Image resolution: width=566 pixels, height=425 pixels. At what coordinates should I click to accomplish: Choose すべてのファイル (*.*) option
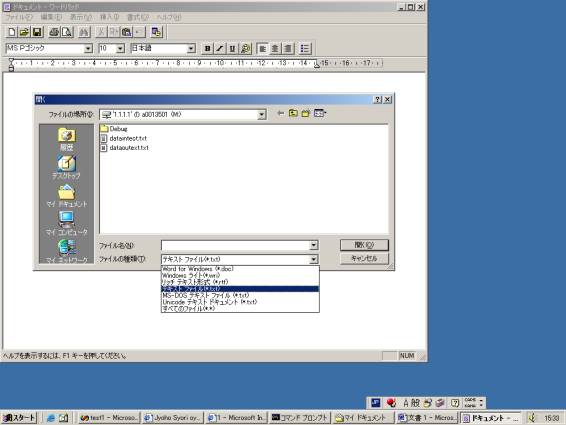tap(240, 309)
